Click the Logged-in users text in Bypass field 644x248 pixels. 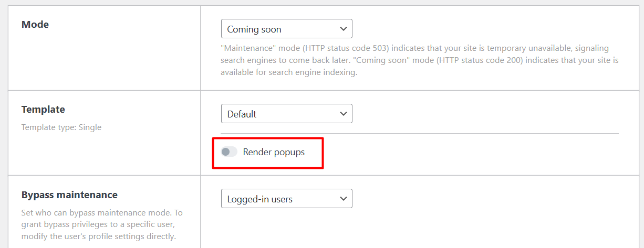point(260,199)
